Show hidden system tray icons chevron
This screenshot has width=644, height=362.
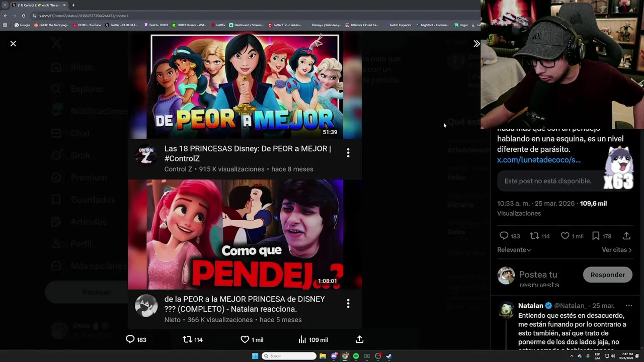(x=572, y=356)
